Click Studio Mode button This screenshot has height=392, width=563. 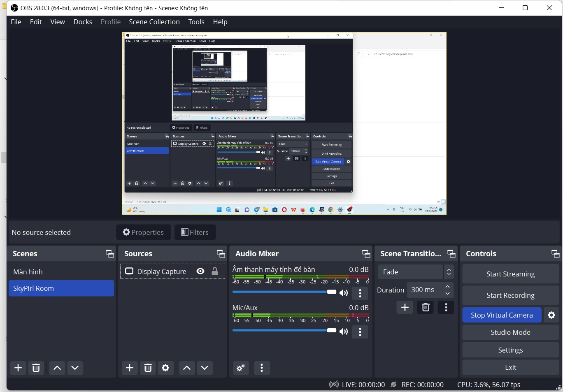coord(510,332)
